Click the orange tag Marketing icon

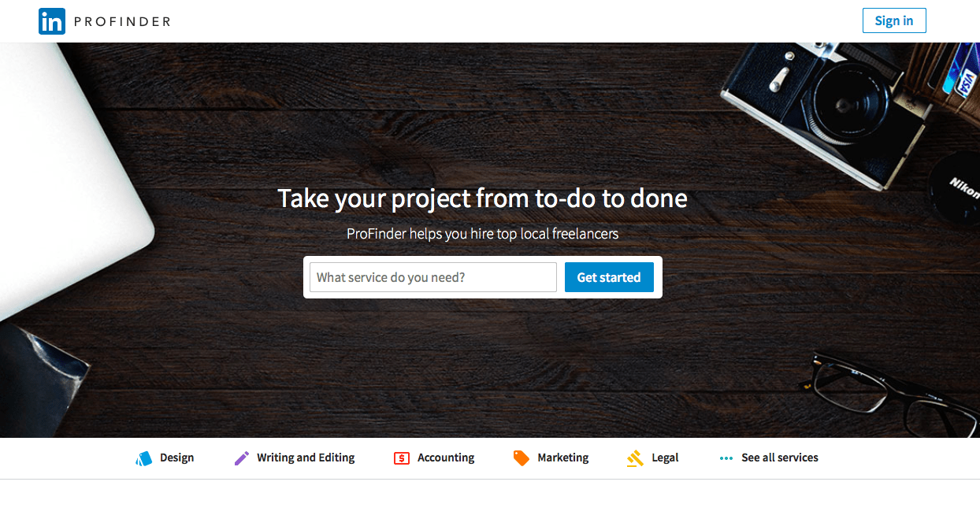pos(522,458)
